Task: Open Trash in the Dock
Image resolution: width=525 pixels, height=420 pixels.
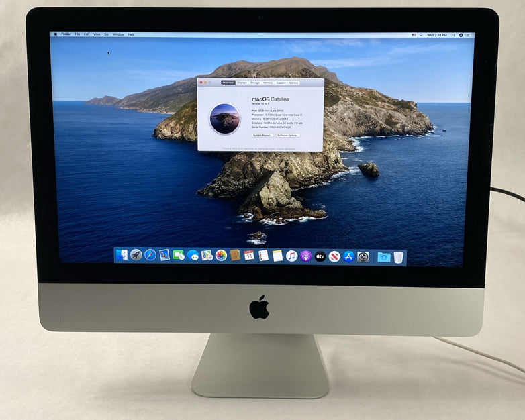Action: point(398,258)
